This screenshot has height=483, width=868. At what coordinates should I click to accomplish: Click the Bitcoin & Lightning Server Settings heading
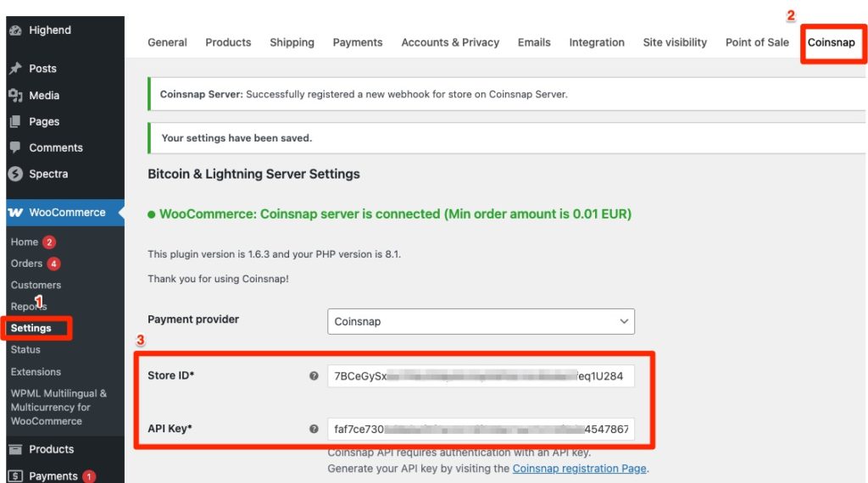253,174
